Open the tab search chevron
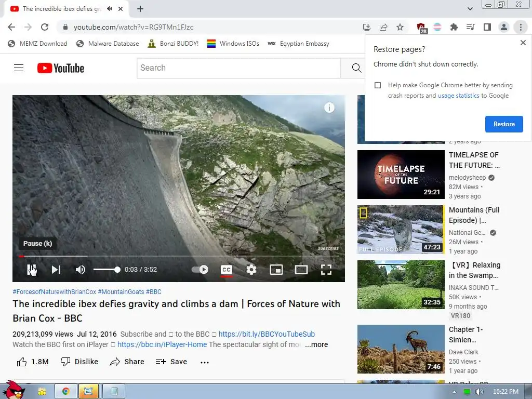This screenshot has width=532, height=399. 470,9
